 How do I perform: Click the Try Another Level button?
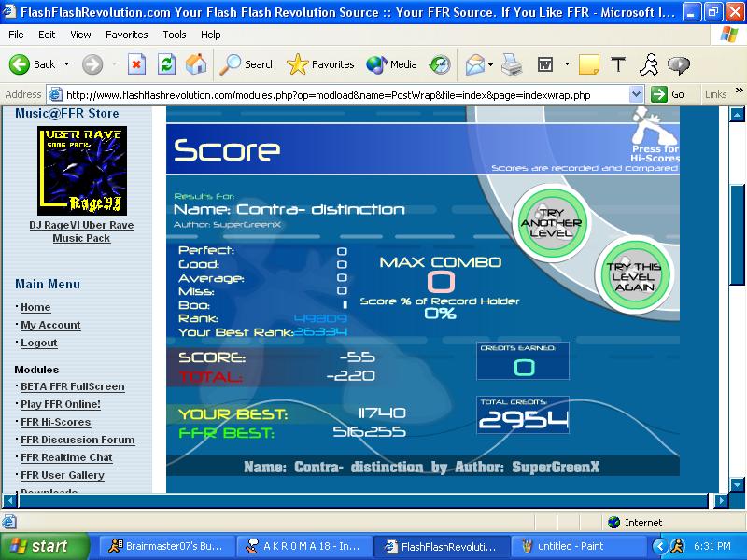(552, 223)
